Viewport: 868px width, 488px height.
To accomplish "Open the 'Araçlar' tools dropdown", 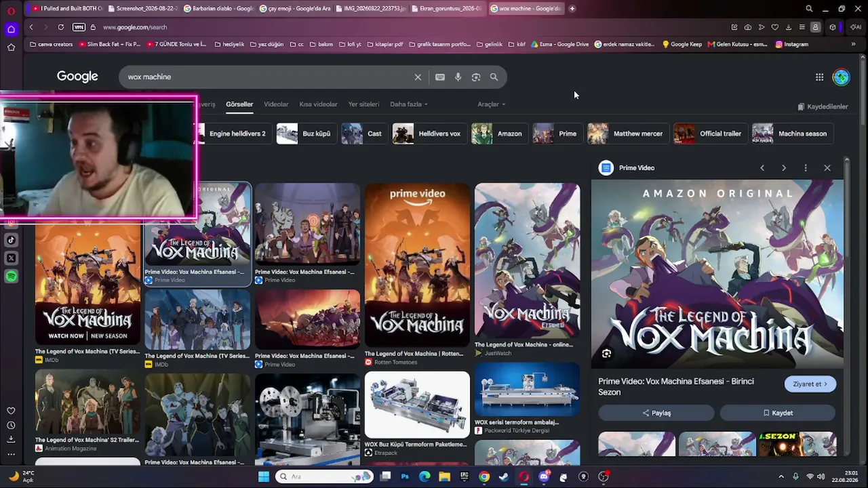I will coord(491,104).
